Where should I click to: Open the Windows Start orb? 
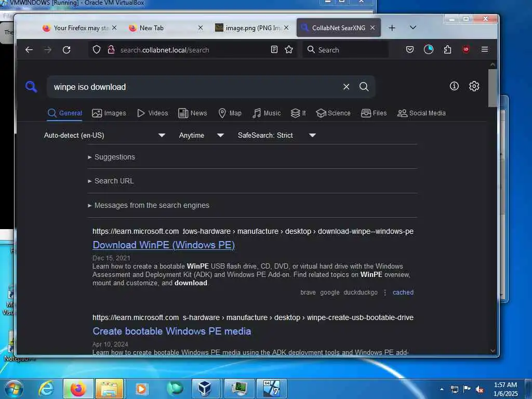pyautogui.click(x=14, y=389)
